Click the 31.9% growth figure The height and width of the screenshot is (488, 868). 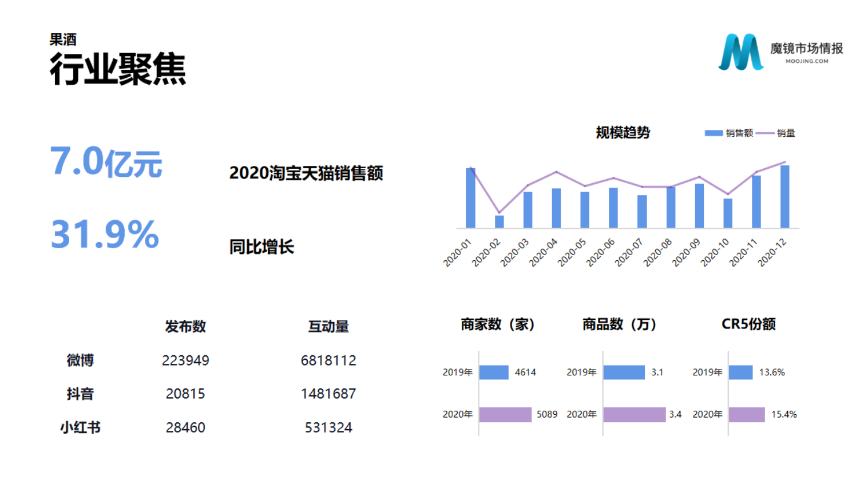(x=105, y=235)
